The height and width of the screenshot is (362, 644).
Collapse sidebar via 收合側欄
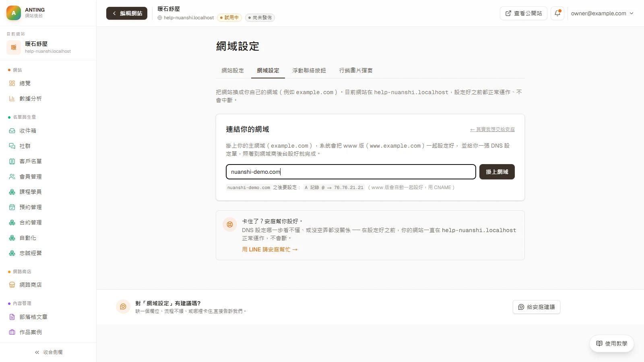coord(48,352)
